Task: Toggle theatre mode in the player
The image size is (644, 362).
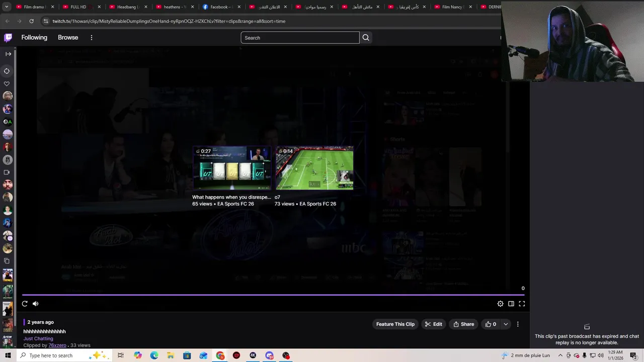Action: (511, 304)
